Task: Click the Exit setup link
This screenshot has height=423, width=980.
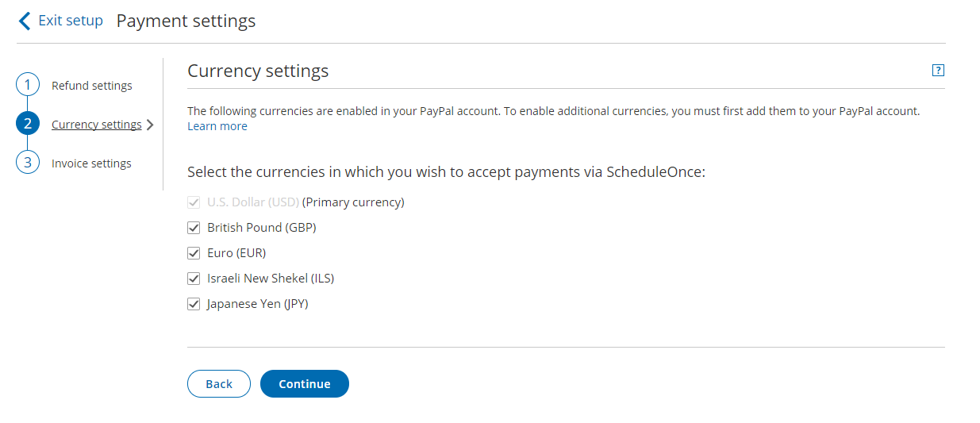Action: point(71,21)
